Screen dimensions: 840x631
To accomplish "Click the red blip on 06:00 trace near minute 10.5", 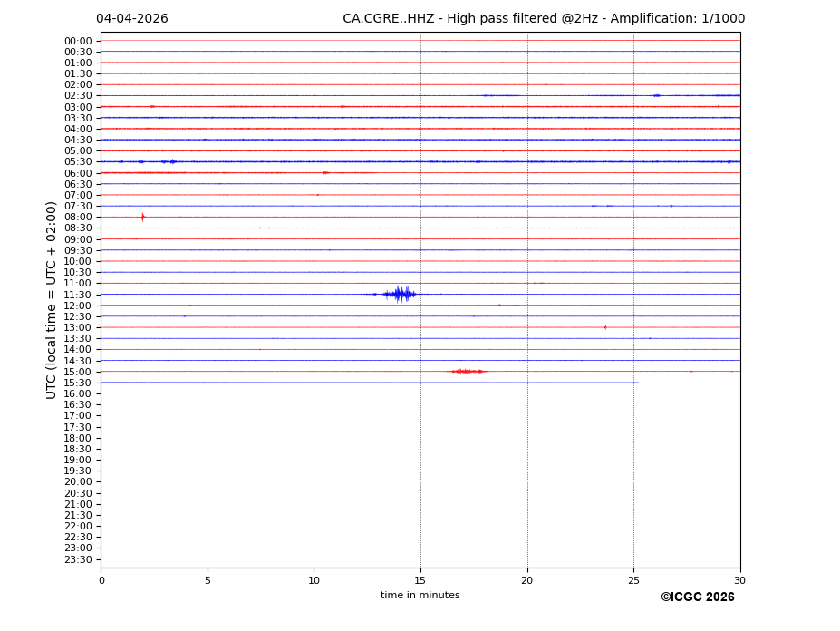I will point(325,172).
